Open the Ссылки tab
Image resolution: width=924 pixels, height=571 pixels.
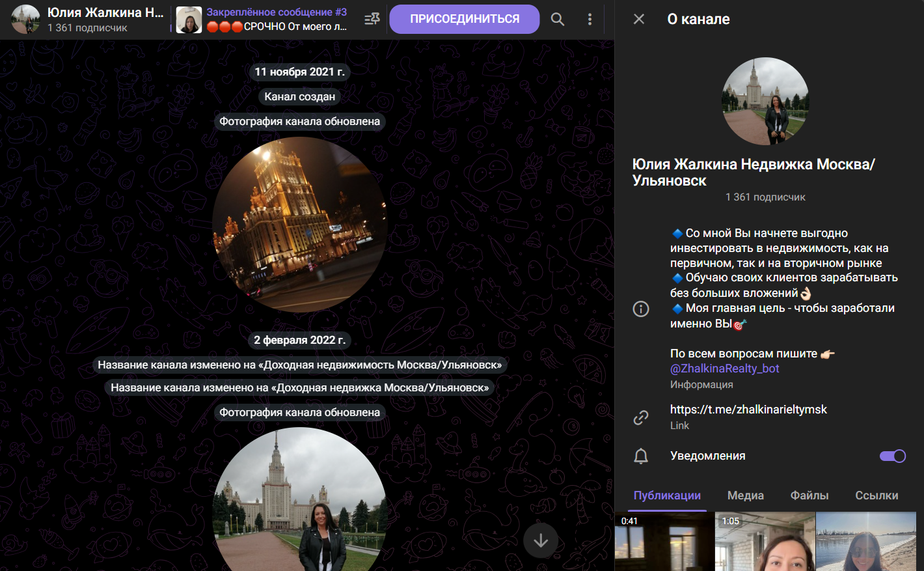876,495
